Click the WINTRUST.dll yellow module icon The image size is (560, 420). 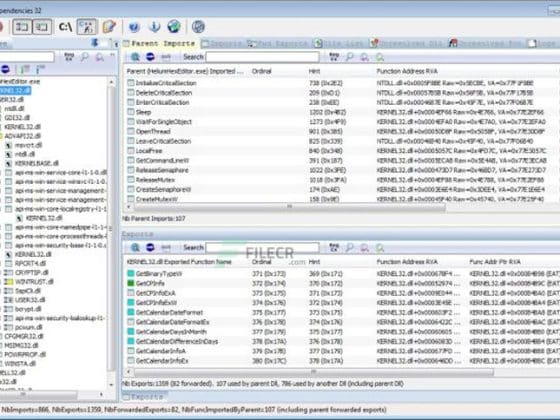point(9,281)
